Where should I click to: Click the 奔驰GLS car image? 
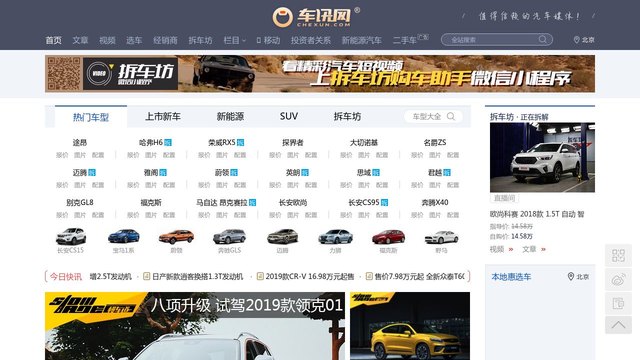click(229, 236)
